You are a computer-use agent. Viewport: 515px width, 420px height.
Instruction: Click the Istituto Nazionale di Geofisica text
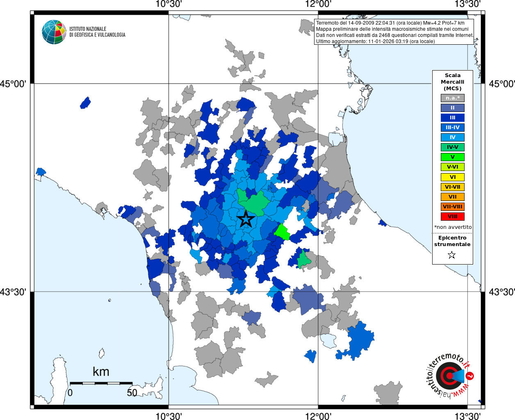tap(97, 32)
